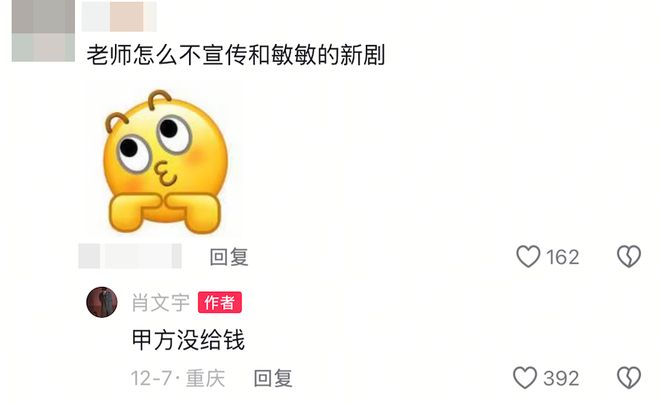Reply to 肖文宇's comment via 回复

[x=273, y=378]
